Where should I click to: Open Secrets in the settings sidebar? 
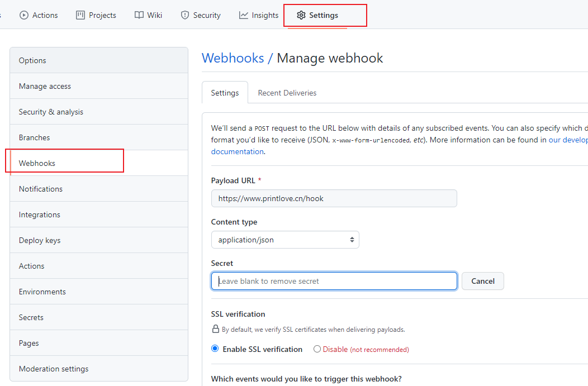(31, 317)
